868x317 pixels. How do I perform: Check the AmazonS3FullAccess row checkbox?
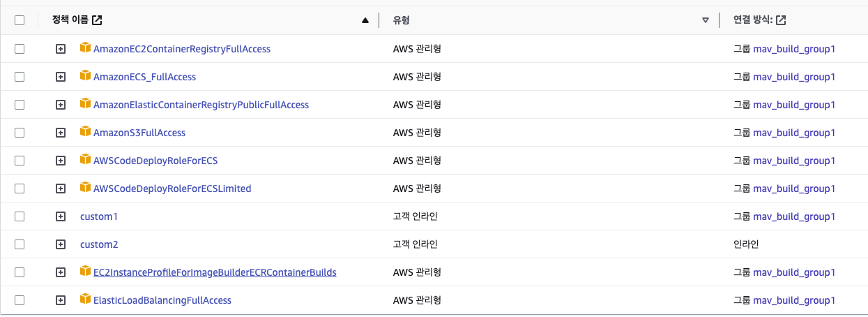tap(20, 133)
